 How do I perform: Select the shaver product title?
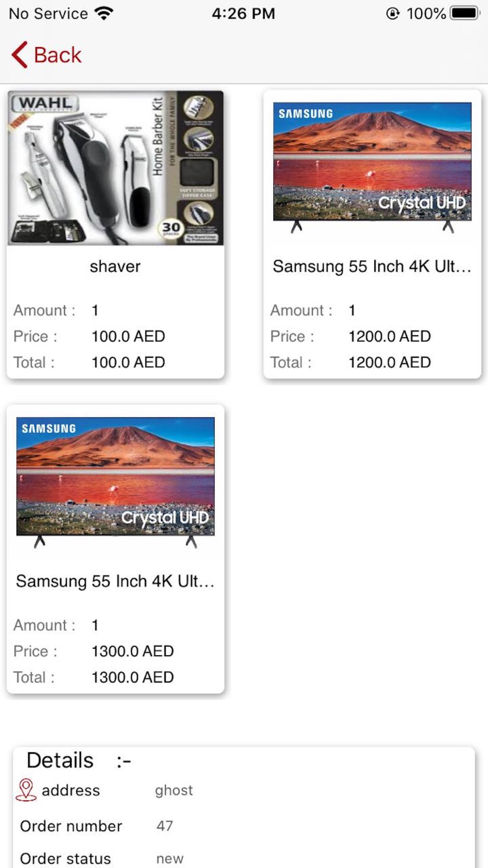(115, 267)
